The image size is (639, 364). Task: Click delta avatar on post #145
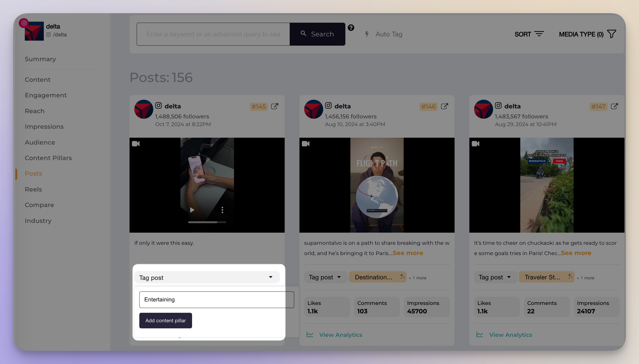tap(144, 109)
